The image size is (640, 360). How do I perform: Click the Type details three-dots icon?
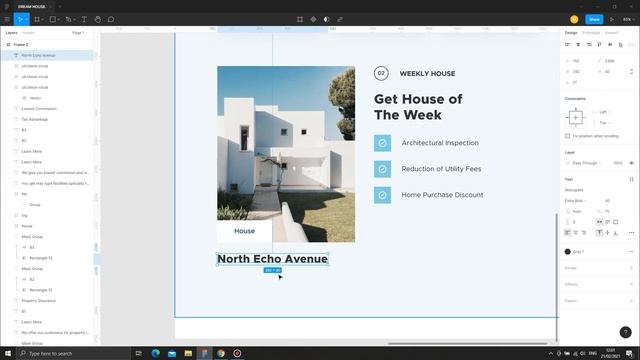pyautogui.click(x=631, y=233)
